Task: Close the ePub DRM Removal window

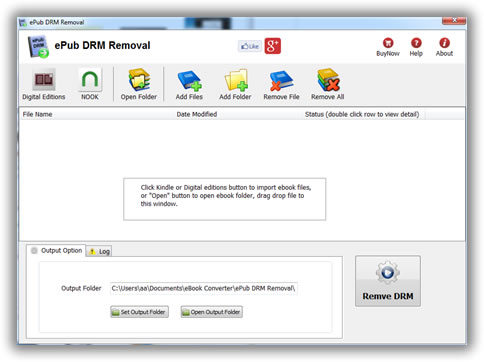Action: (x=454, y=21)
